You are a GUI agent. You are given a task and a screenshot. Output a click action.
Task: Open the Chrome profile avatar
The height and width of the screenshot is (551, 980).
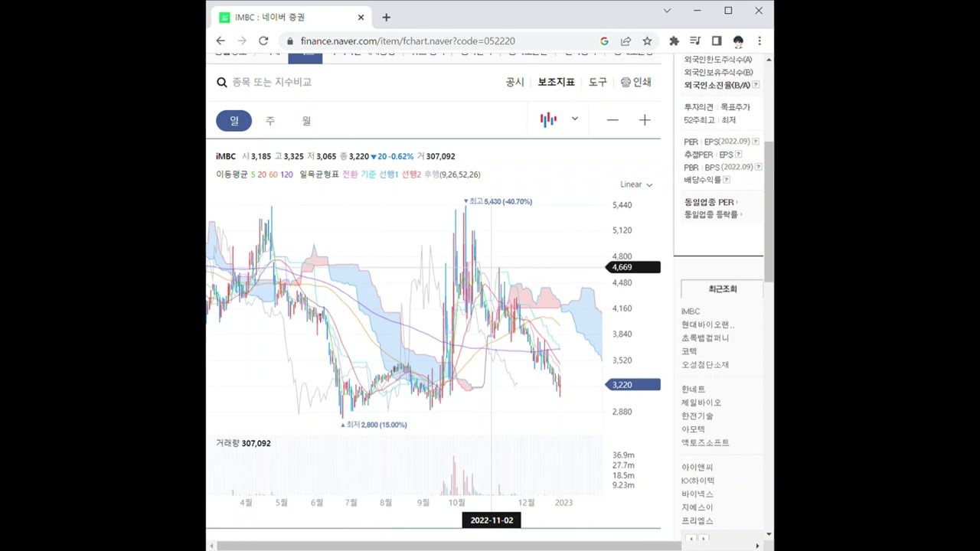click(x=738, y=41)
